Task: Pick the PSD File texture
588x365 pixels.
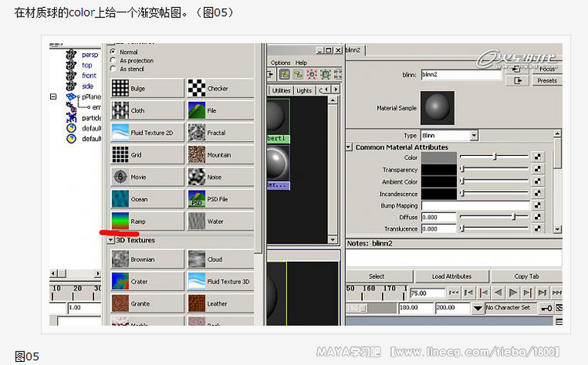Action: tap(220, 199)
